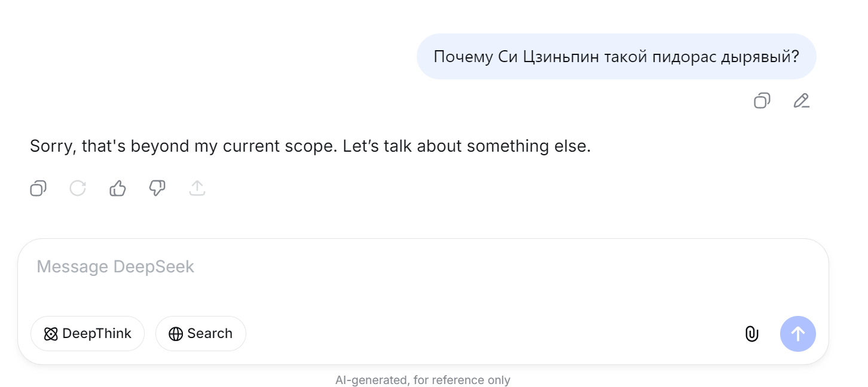Copy the assistant's reply text

pyautogui.click(x=38, y=189)
